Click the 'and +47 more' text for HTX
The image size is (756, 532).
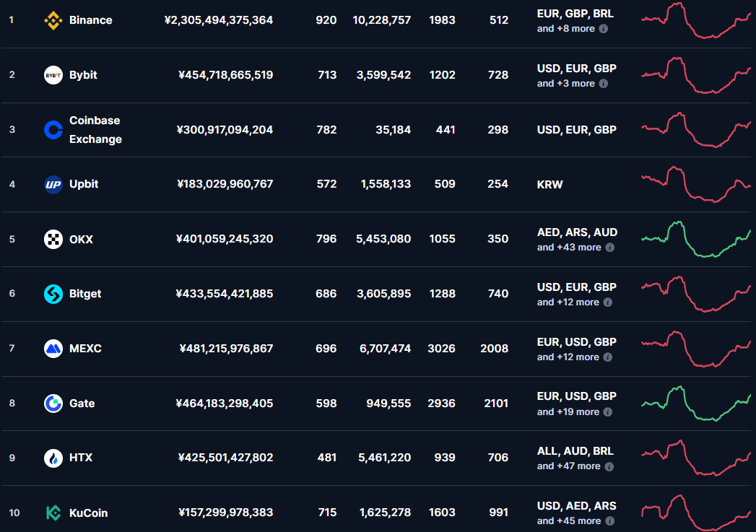click(x=569, y=466)
